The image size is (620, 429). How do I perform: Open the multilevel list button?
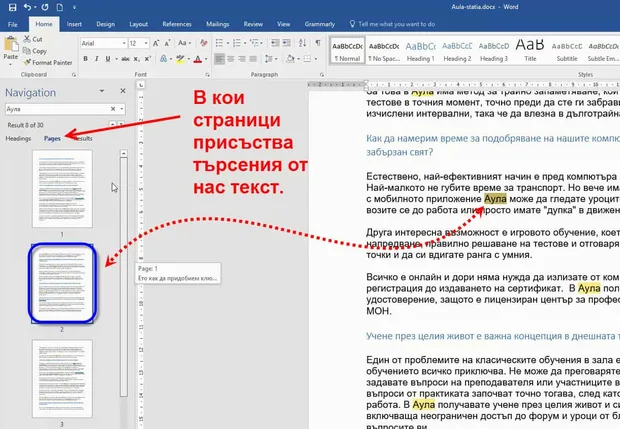[254, 43]
